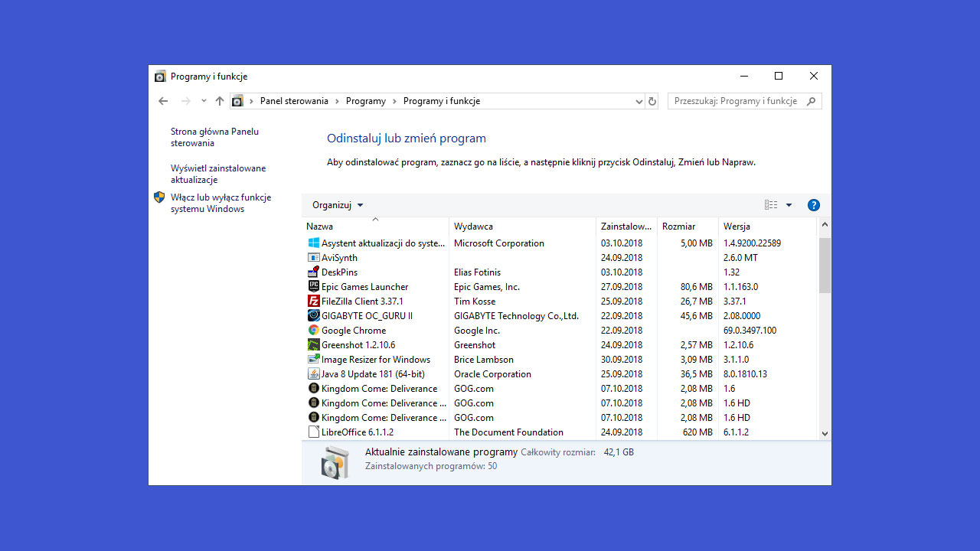This screenshot has width=980, height=551.
Task: Click the search magnifier icon
Action: pyautogui.click(x=812, y=101)
